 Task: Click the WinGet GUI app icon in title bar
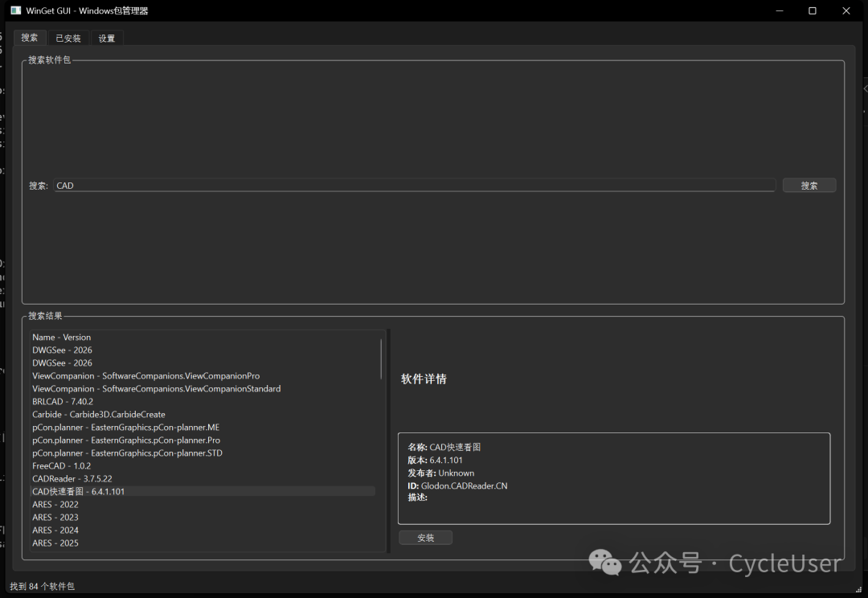tap(15, 10)
